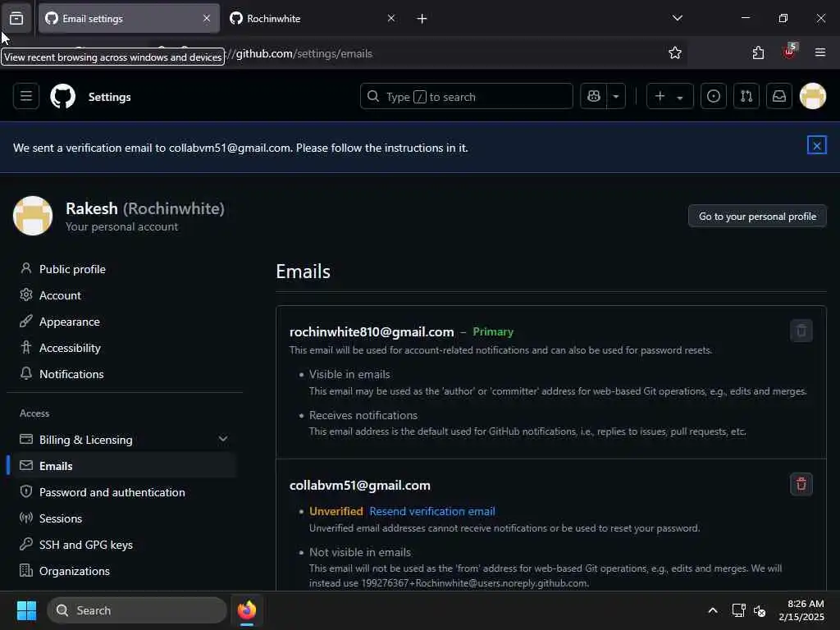
Task: Click the Rakesh profile avatar picture
Action: [33, 216]
